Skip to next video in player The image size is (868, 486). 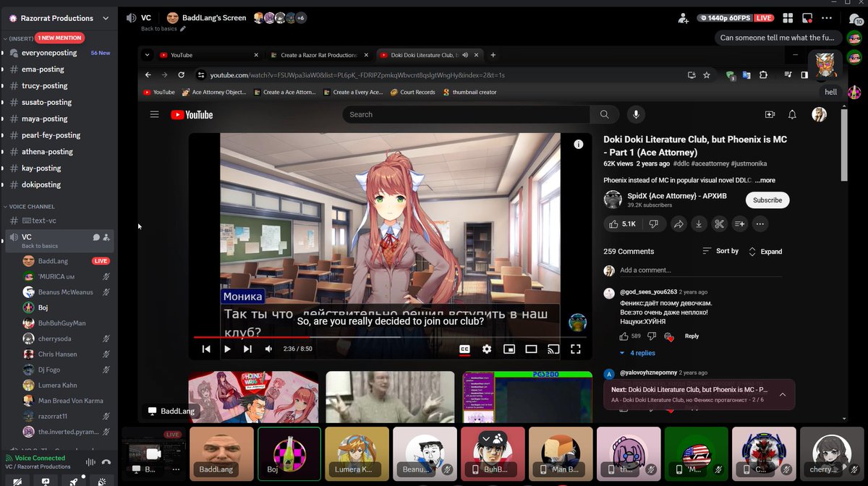click(247, 349)
